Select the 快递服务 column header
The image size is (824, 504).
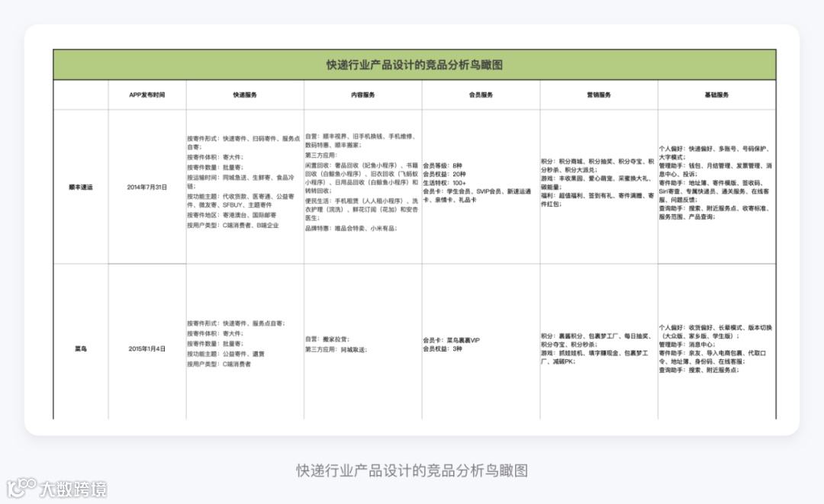(245, 95)
